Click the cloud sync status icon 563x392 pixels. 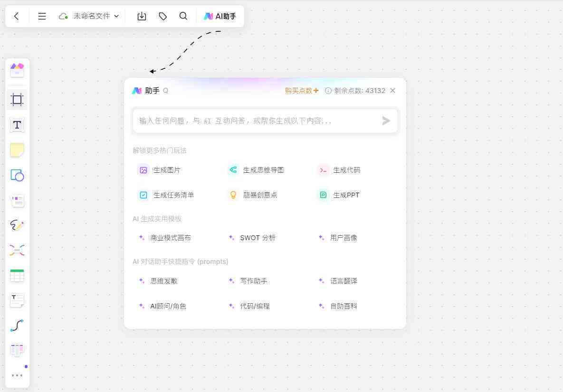(x=63, y=16)
